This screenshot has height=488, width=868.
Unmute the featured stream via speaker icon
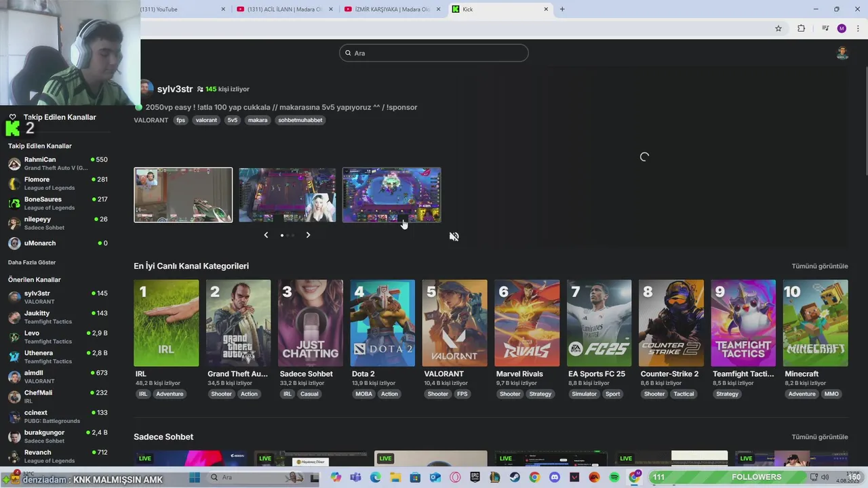(454, 237)
